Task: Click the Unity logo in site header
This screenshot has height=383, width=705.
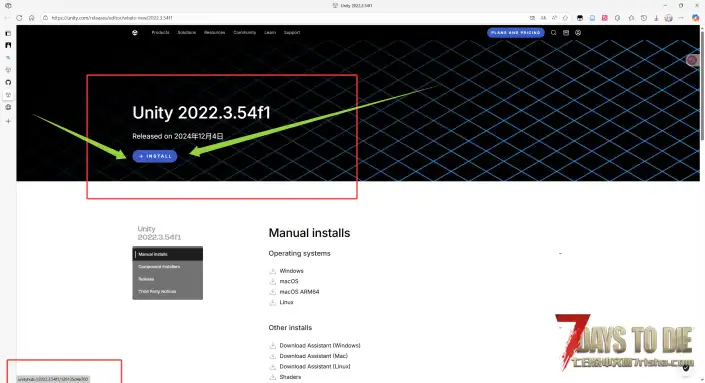Action: click(135, 32)
